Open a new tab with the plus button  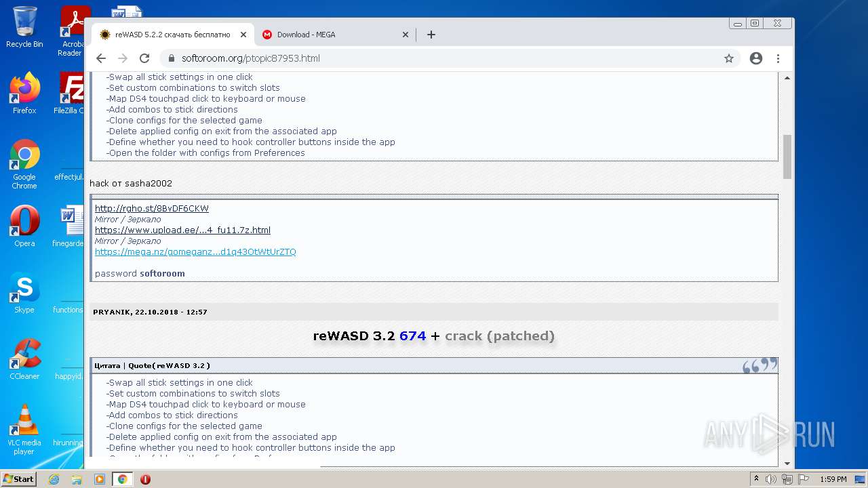(x=431, y=35)
